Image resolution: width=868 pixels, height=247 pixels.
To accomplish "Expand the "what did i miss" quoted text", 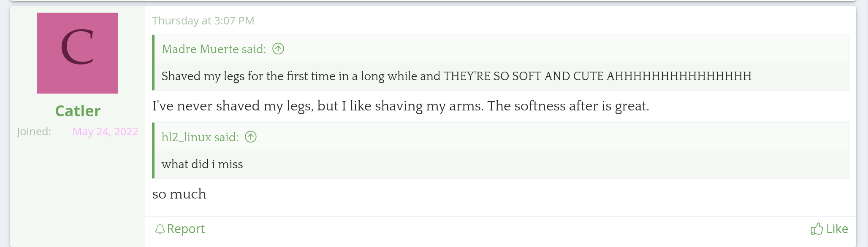I will (x=202, y=164).
